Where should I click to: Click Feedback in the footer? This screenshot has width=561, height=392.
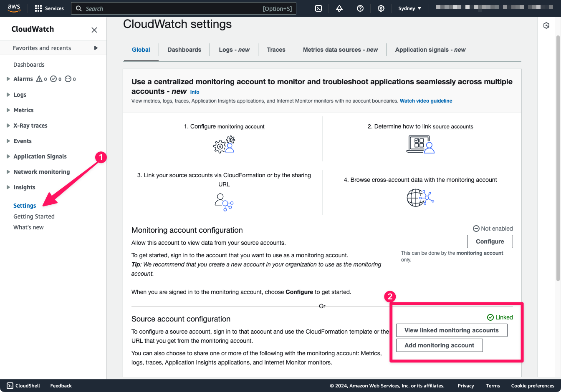[61, 386]
